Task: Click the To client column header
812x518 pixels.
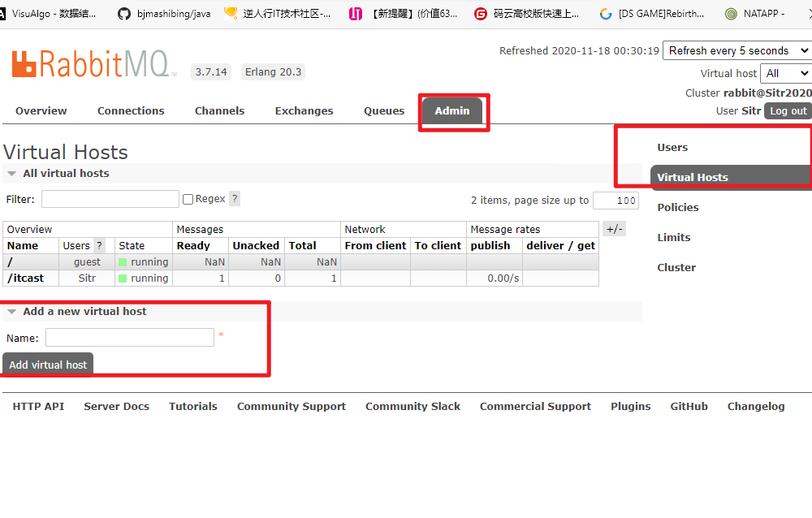Action: (x=438, y=245)
